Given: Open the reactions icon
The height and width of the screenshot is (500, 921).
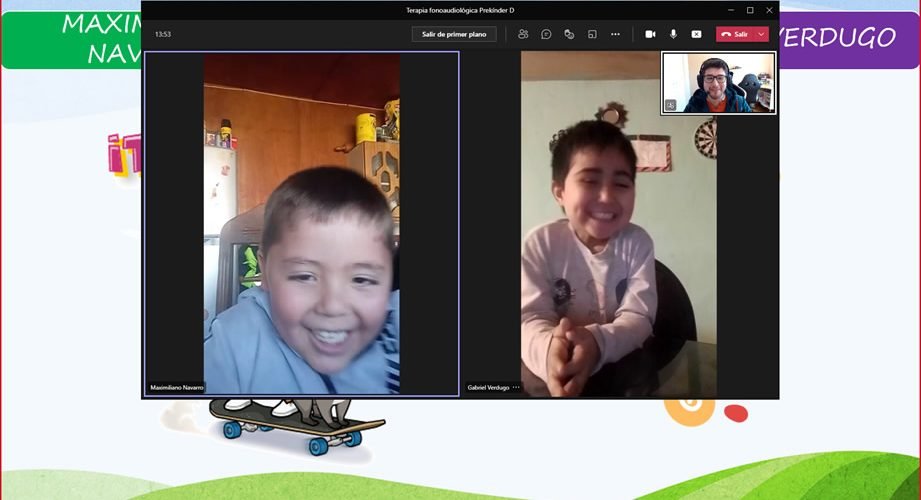Looking at the screenshot, I should pos(569,34).
